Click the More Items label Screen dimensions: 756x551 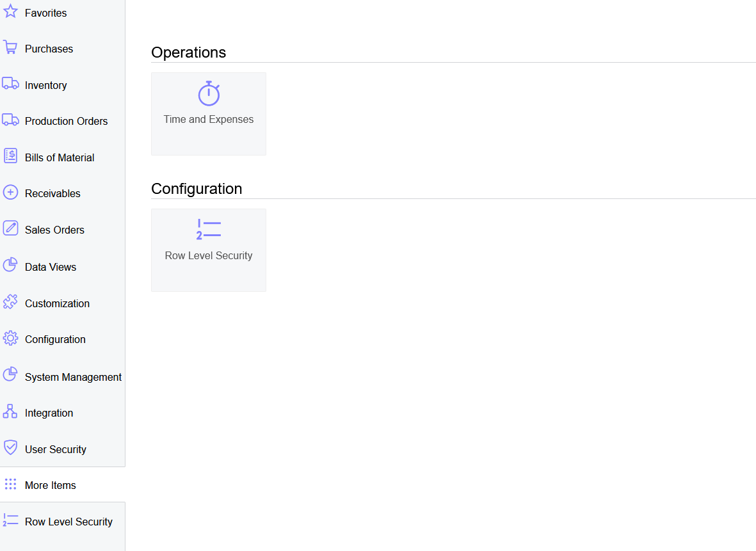point(50,486)
